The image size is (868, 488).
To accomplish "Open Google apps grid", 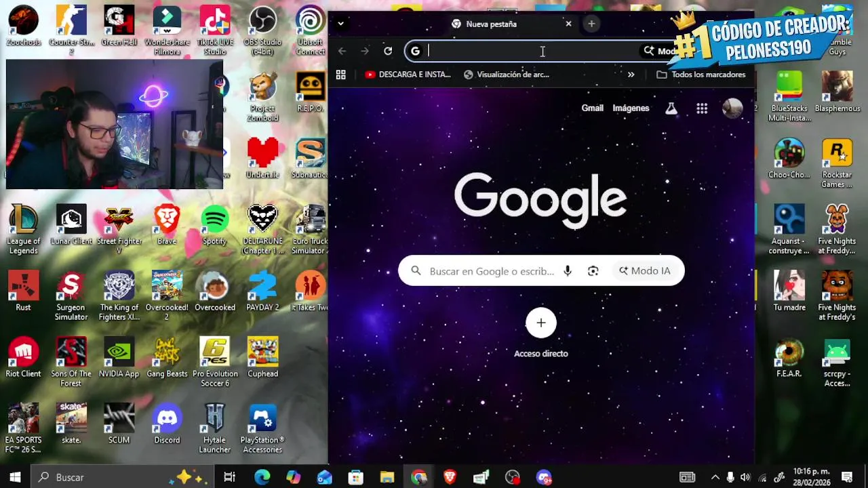I will tap(702, 108).
